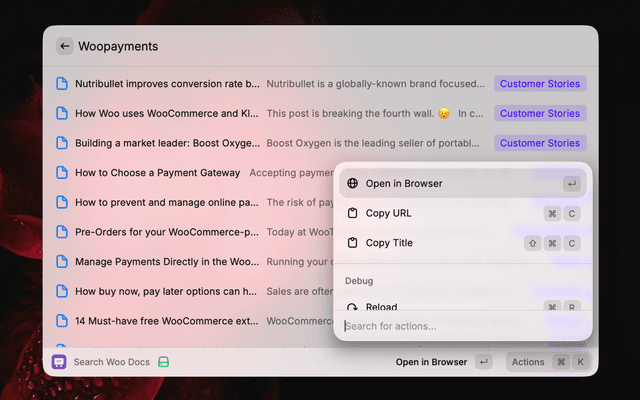
Task: Open the 14 Must-have free WooCommerce result
Action: coord(167,321)
